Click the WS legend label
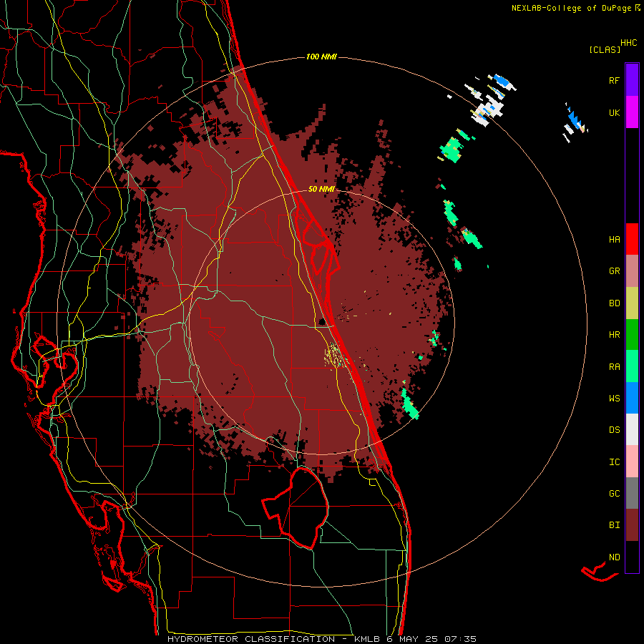 (x=614, y=398)
